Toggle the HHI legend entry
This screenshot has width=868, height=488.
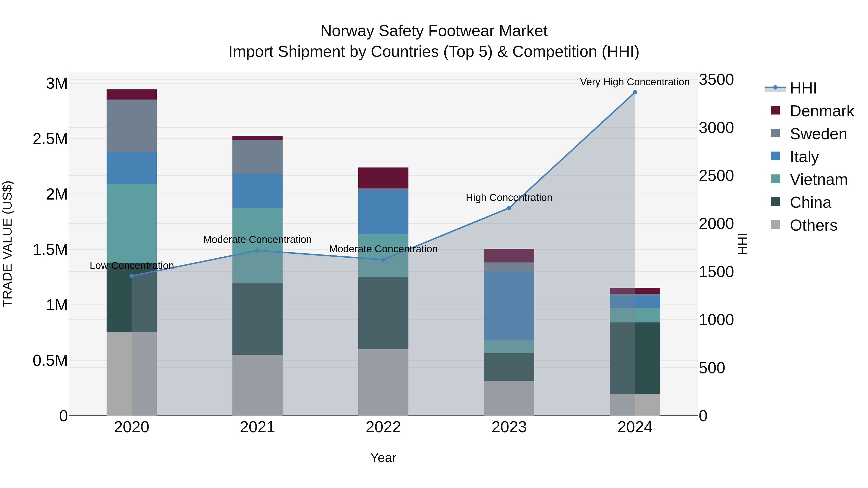pyautogui.click(x=791, y=88)
